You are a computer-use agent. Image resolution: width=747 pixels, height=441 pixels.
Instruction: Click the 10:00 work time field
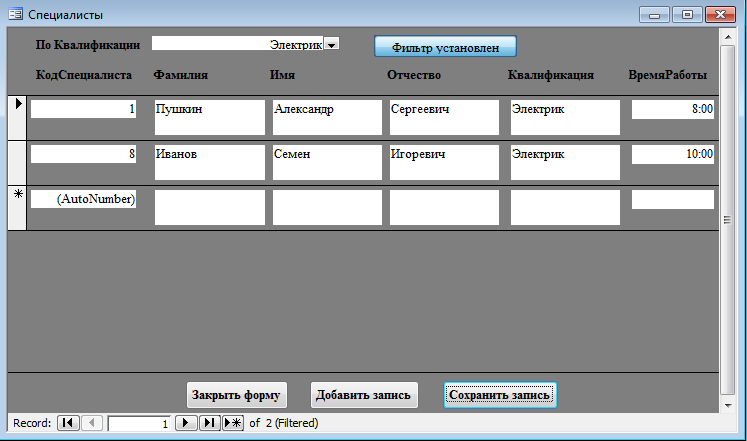coord(673,154)
